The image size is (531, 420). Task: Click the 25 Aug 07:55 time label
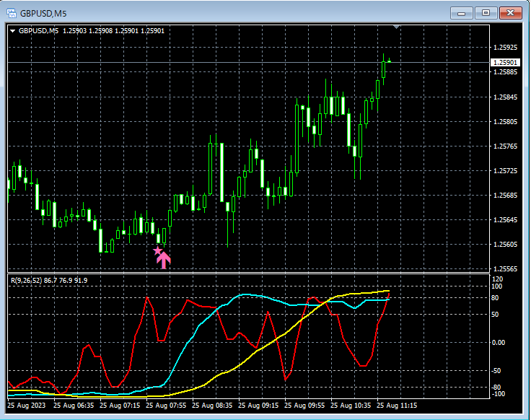click(x=166, y=406)
